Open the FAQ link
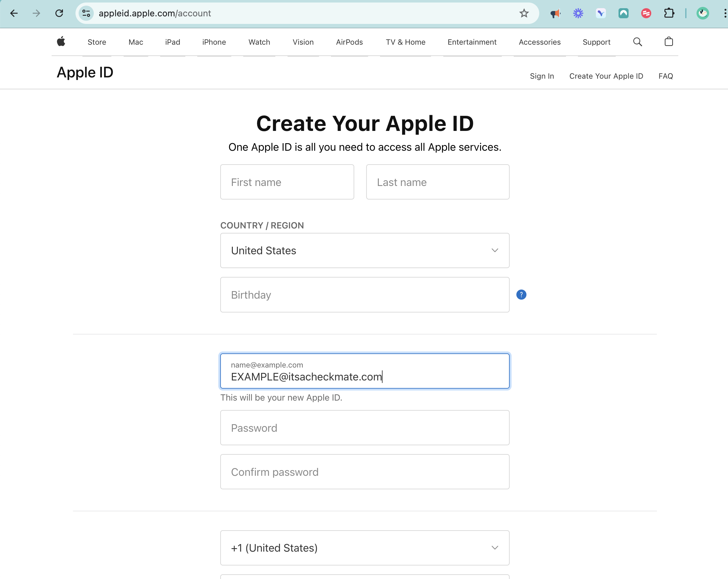The image size is (728, 579). tap(665, 76)
